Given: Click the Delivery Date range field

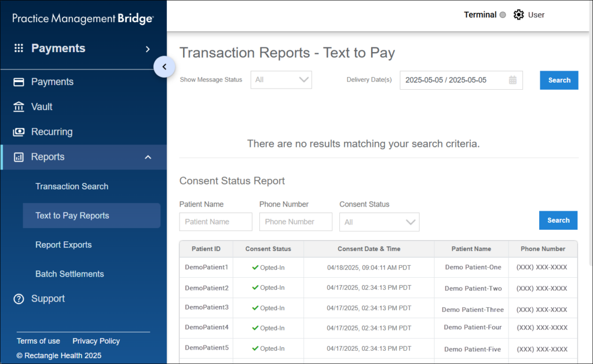Looking at the screenshot, I should [462, 80].
